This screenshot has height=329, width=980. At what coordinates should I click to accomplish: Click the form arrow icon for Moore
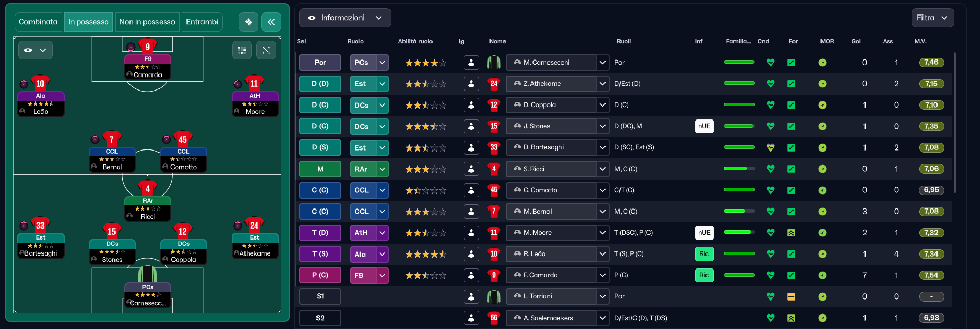[x=791, y=233]
